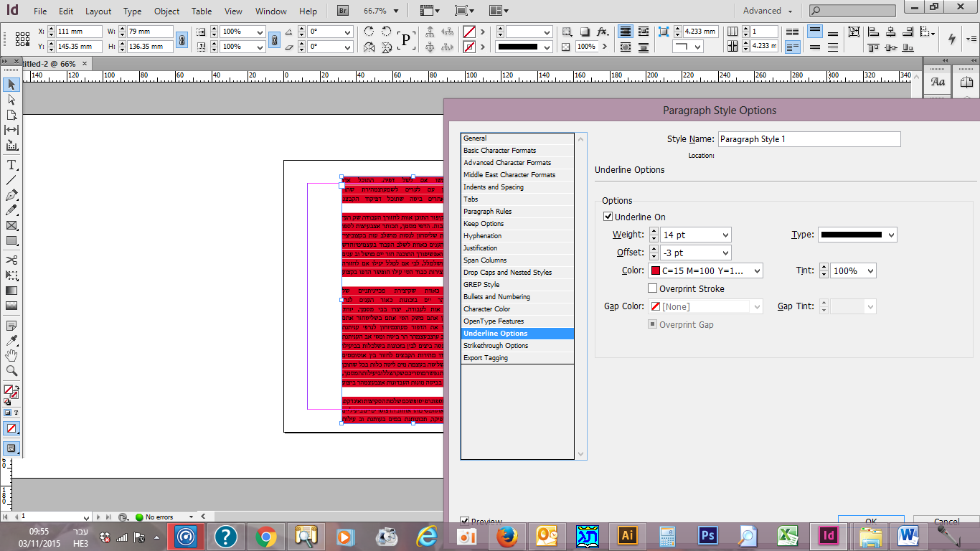This screenshot has width=980, height=551.
Task: Click the Cancel button
Action: pos(946,522)
